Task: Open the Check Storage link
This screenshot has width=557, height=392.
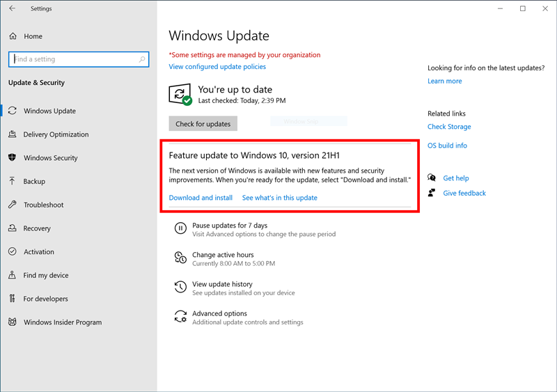Action: pyautogui.click(x=449, y=127)
